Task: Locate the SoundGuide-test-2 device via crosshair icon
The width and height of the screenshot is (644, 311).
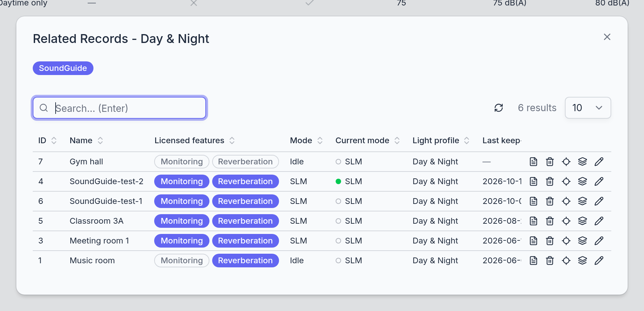Action: click(x=566, y=181)
